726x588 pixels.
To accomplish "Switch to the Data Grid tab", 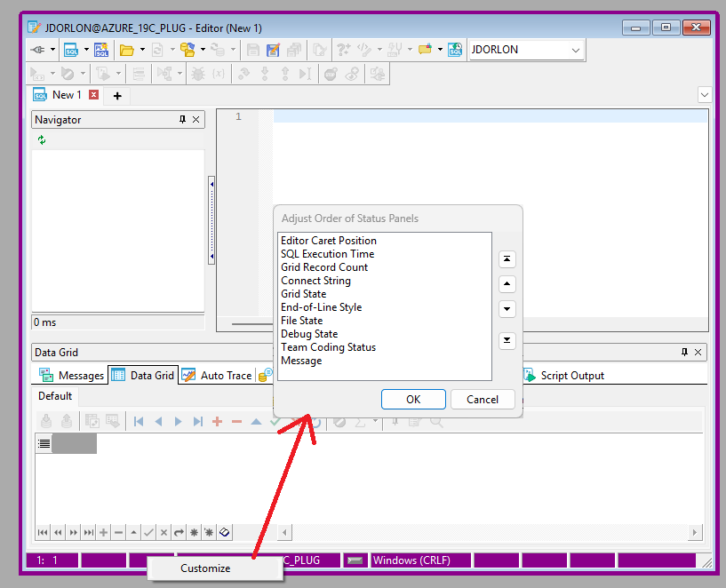I will 143,375.
